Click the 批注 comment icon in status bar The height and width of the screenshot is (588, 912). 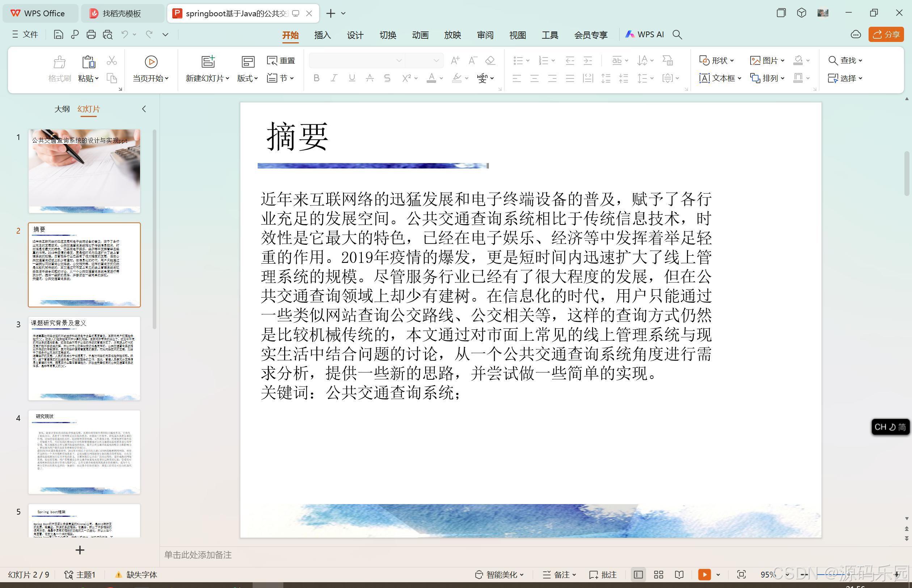point(603,575)
